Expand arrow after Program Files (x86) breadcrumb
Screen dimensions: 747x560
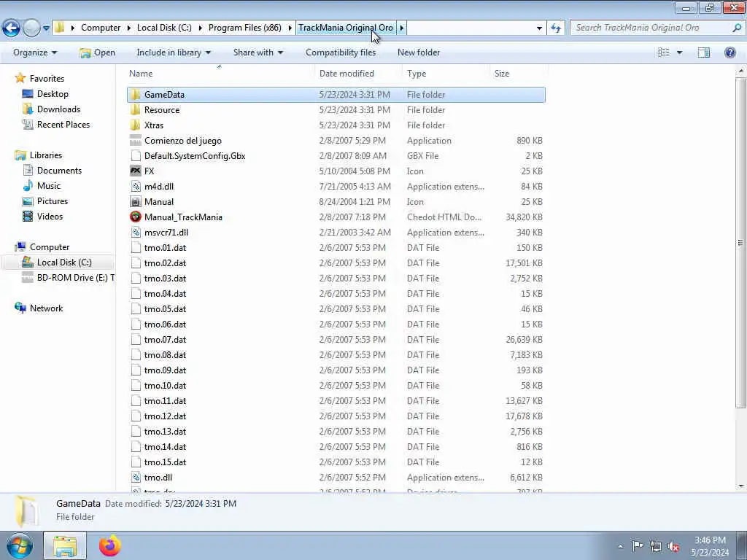tap(290, 28)
